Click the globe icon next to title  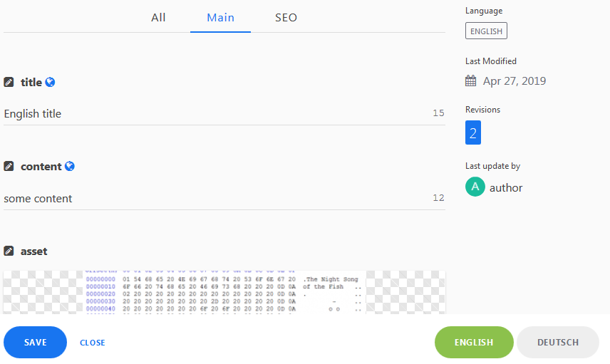(x=50, y=82)
